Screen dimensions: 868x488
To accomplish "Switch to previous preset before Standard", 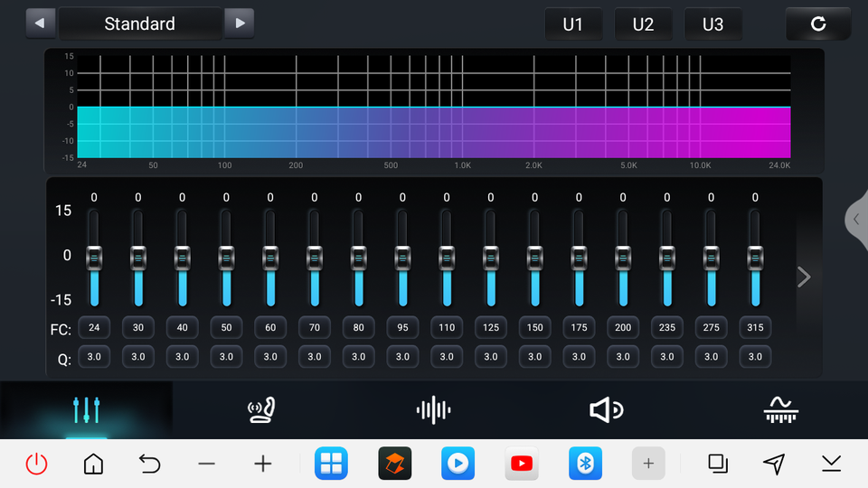I will (x=40, y=23).
